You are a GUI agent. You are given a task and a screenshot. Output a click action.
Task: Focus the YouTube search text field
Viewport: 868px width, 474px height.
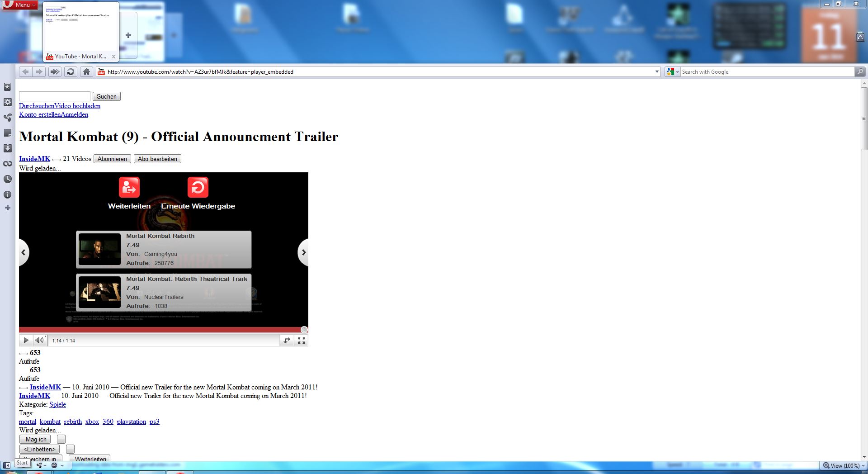click(55, 96)
